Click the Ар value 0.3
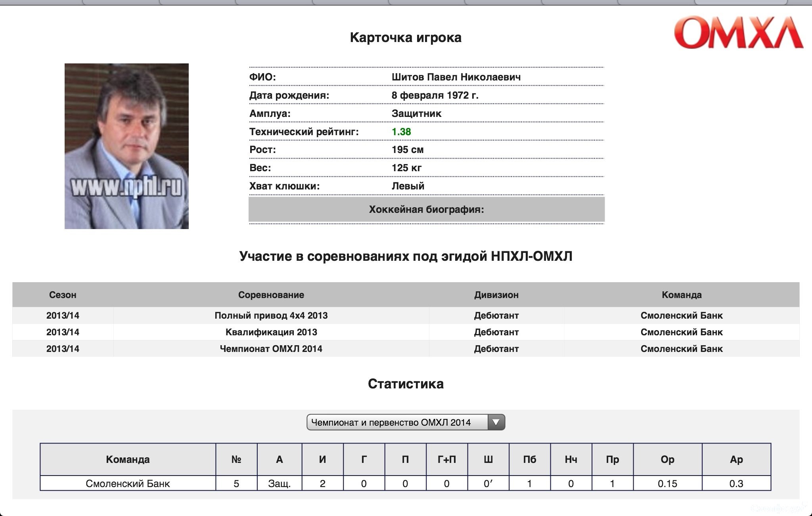The height and width of the screenshot is (516, 812). (x=736, y=484)
